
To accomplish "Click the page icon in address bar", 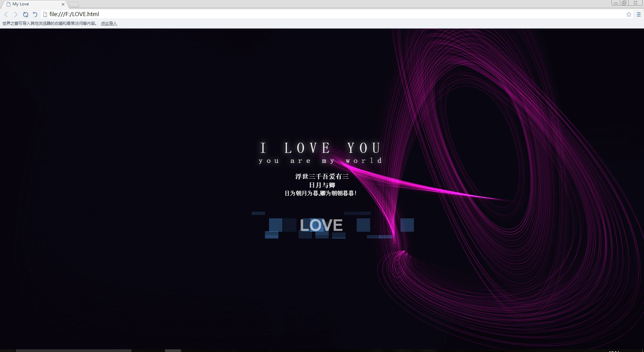I will pyautogui.click(x=45, y=14).
